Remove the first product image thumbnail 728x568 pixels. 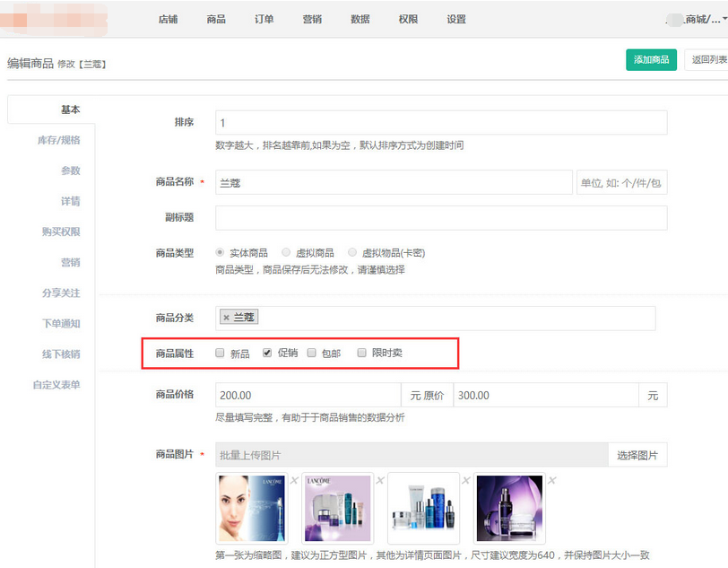pos(294,481)
